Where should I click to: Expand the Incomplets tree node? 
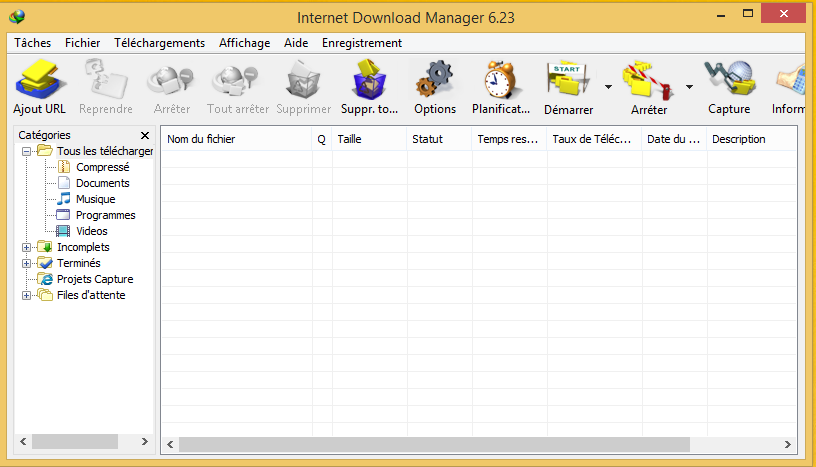(27, 247)
